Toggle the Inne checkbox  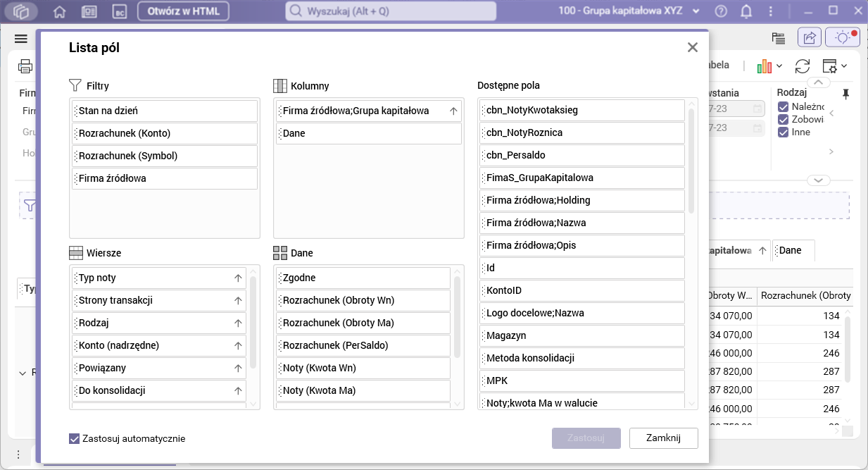783,132
